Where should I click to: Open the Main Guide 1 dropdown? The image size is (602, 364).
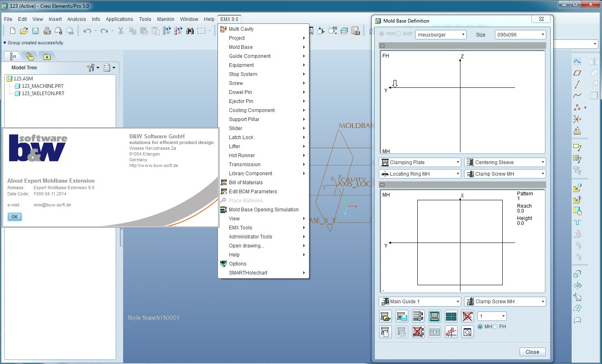(x=420, y=302)
